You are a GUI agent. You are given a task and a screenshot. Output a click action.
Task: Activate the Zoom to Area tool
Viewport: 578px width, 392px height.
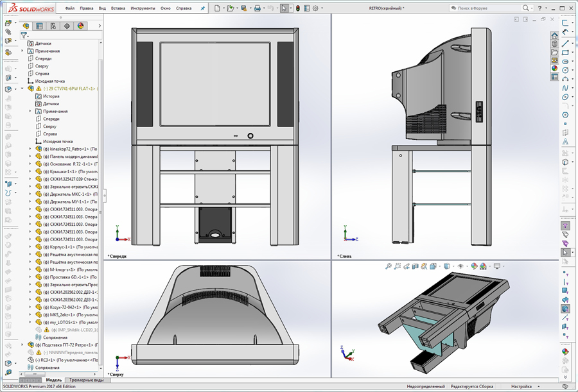[x=398, y=264]
